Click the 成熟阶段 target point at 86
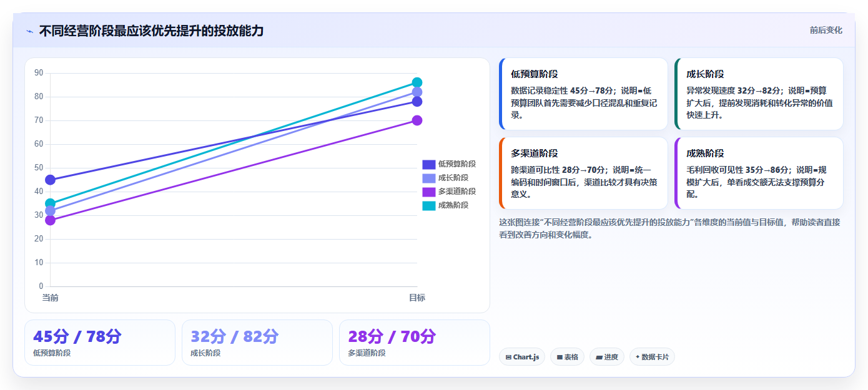Viewport: 868px width, 390px height. pos(417,82)
